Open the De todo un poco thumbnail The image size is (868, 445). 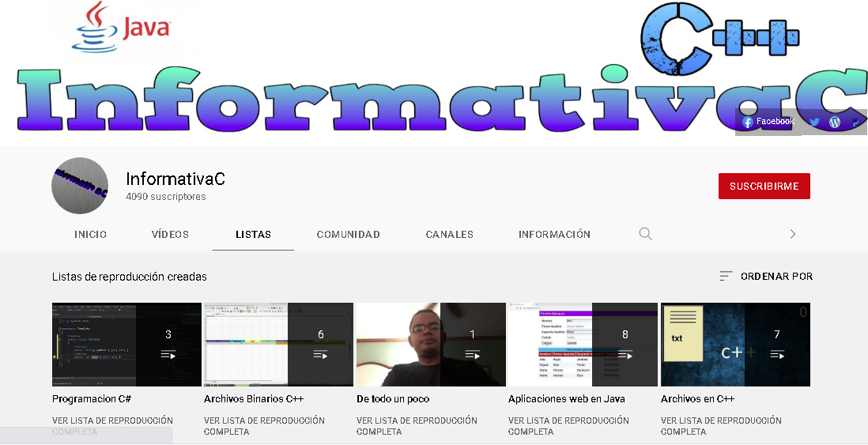(431, 345)
